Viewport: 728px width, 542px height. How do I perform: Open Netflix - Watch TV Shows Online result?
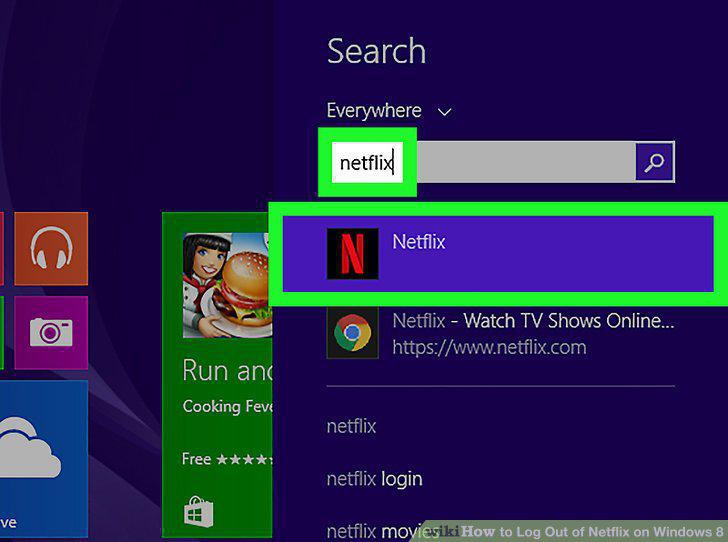click(533, 321)
